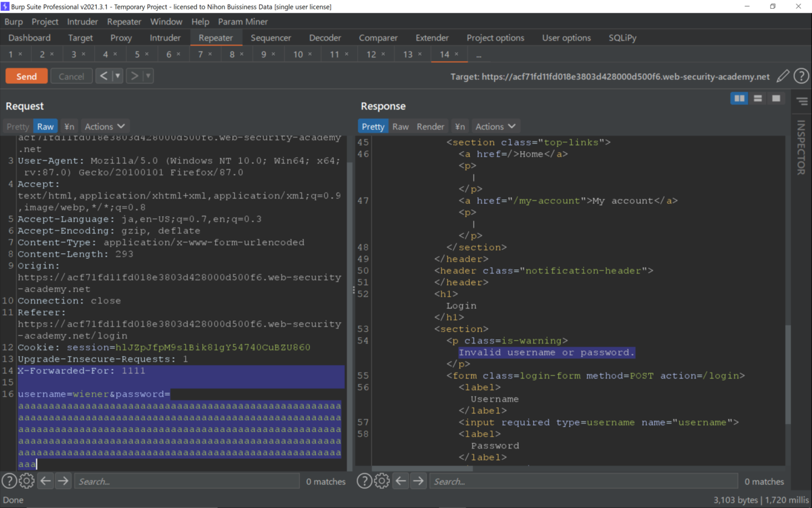Screen dimensions: 812x508
Task: Switch to the Sequencer tab
Action: 271,38
